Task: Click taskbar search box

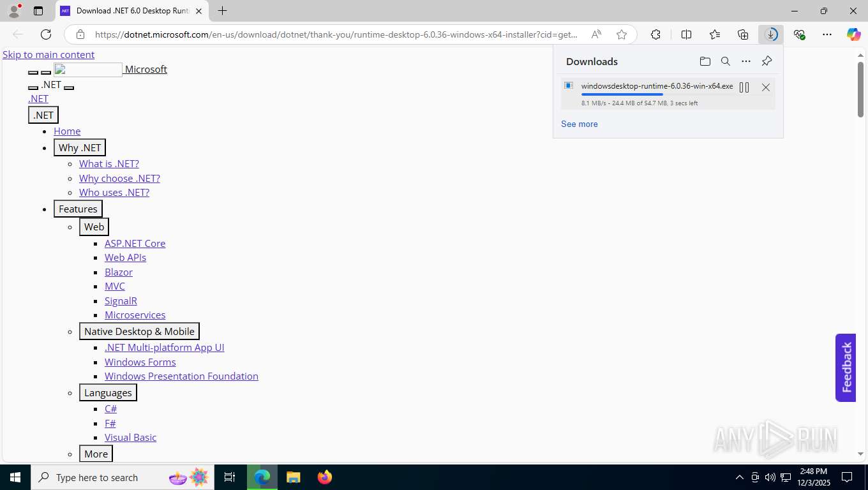Action: (x=123, y=477)
